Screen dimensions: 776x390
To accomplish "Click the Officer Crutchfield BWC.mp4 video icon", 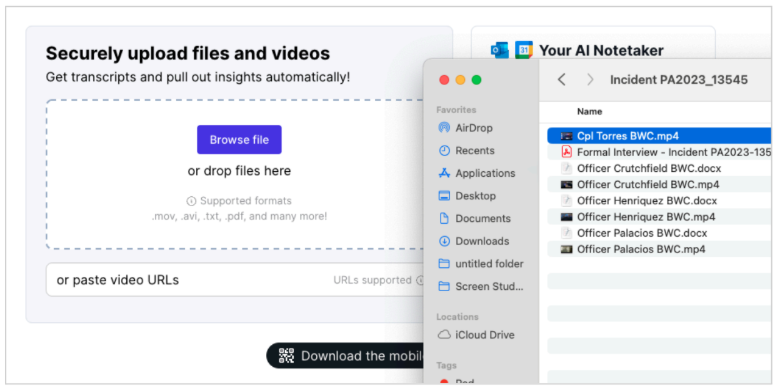I will click(566, 185).
